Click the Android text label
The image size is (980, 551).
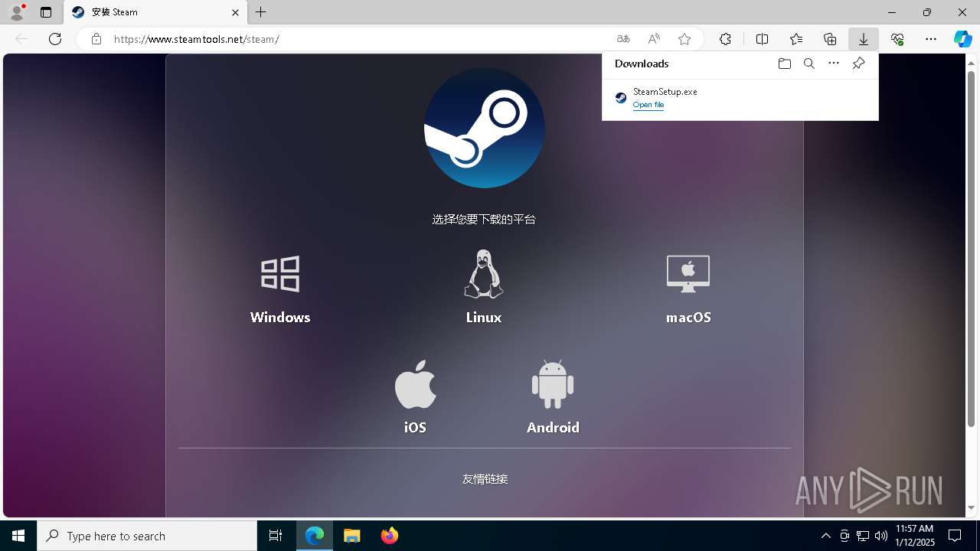[x=553, y=427]
